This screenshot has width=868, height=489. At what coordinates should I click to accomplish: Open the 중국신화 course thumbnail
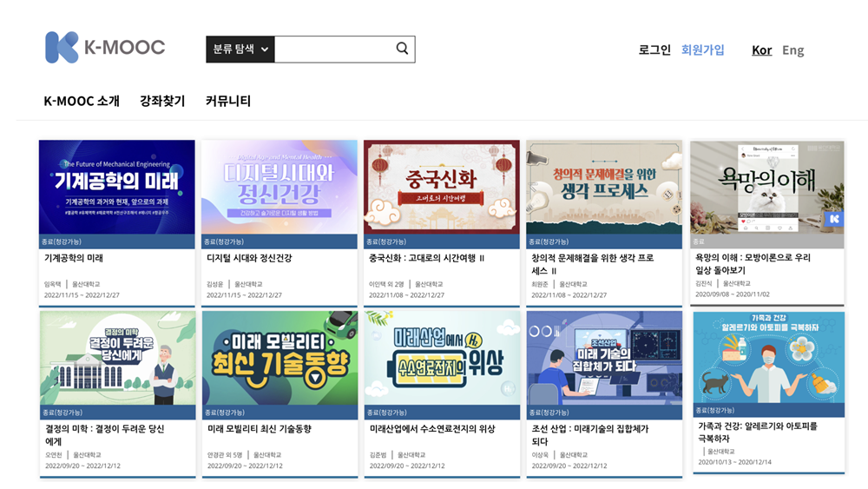(x=441, y=188)
